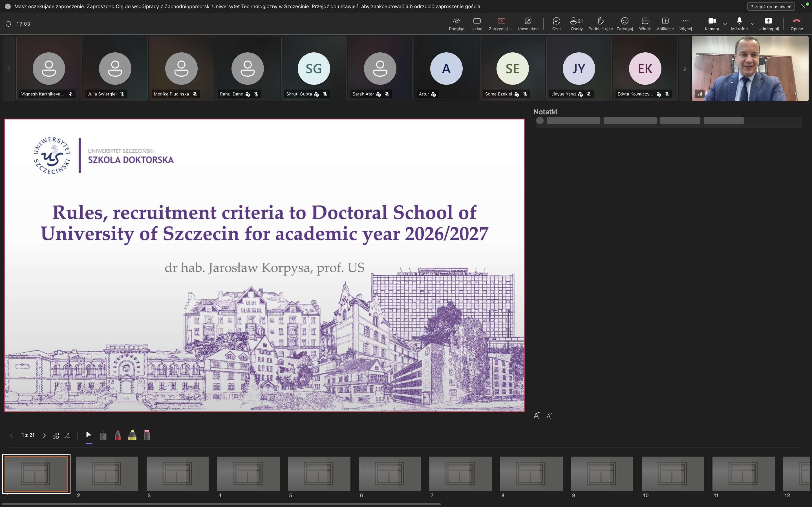Select slide 5 thumbnail

pyautogui.click(x=319, y=473)
